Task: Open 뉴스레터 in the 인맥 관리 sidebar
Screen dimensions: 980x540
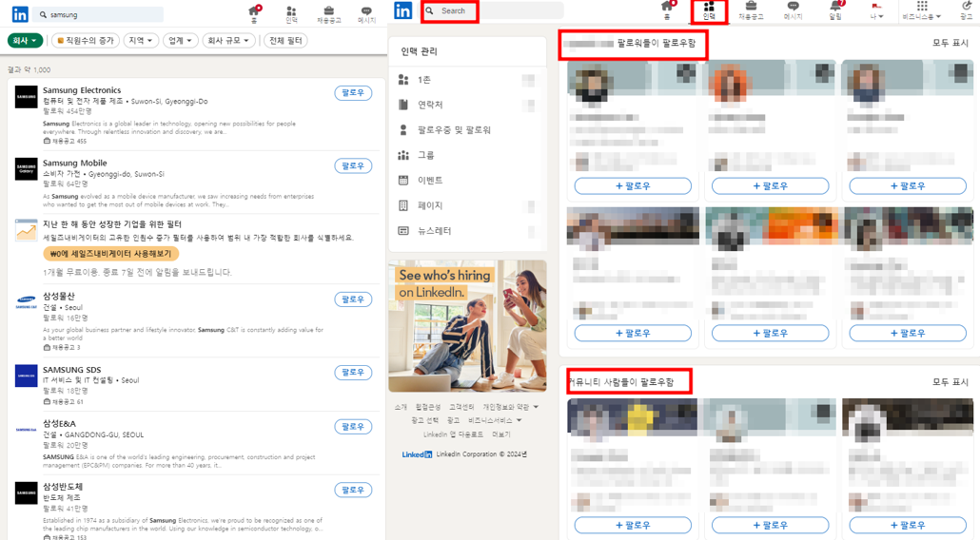Action: pos(434,231)
